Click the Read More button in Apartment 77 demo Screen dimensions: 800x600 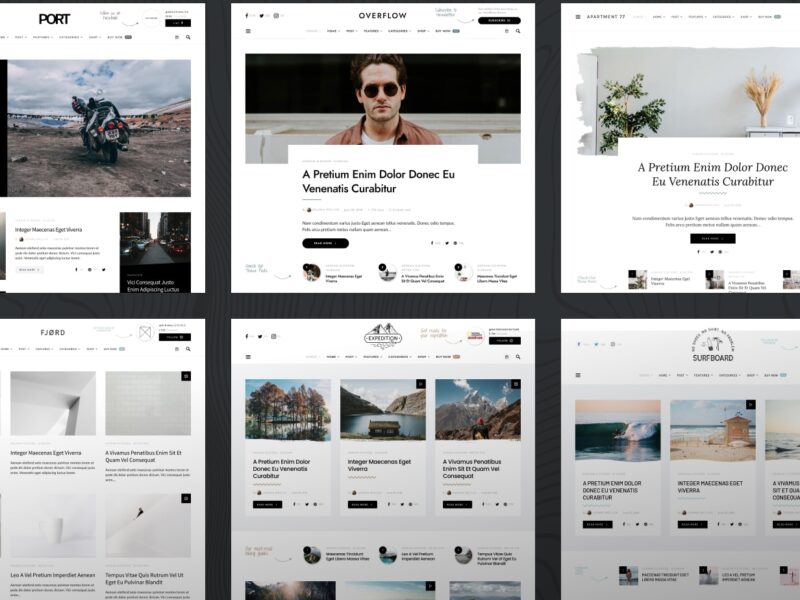click(713, 238)
